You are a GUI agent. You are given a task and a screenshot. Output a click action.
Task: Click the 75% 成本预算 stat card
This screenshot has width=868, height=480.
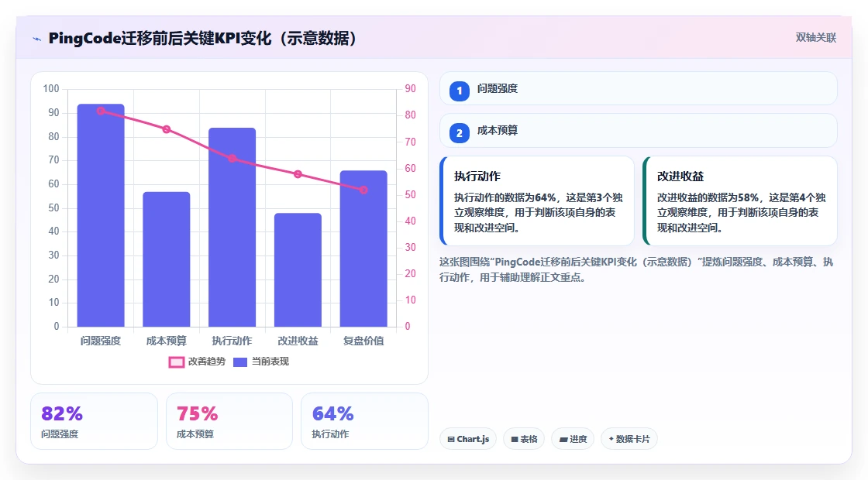[229, 421]
